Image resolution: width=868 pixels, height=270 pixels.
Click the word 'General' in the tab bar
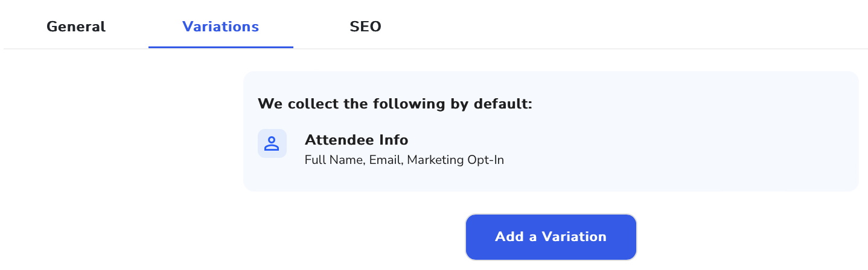point(76,27)
